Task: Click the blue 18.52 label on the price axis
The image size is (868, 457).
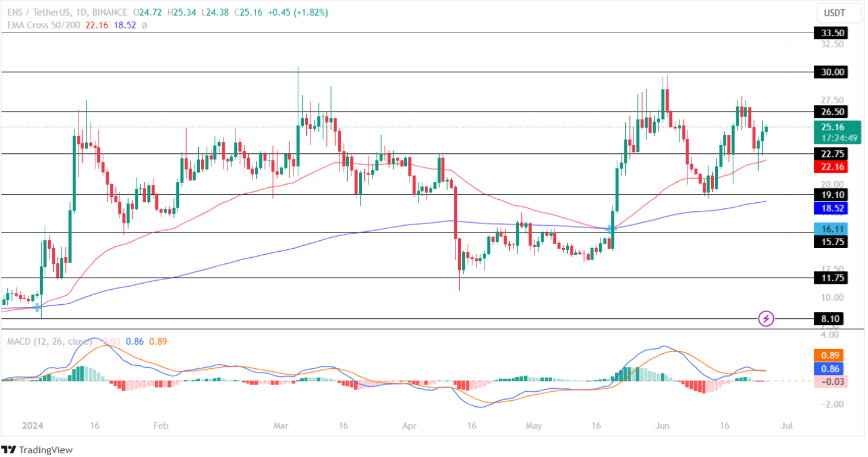Action: click(832, 208)
